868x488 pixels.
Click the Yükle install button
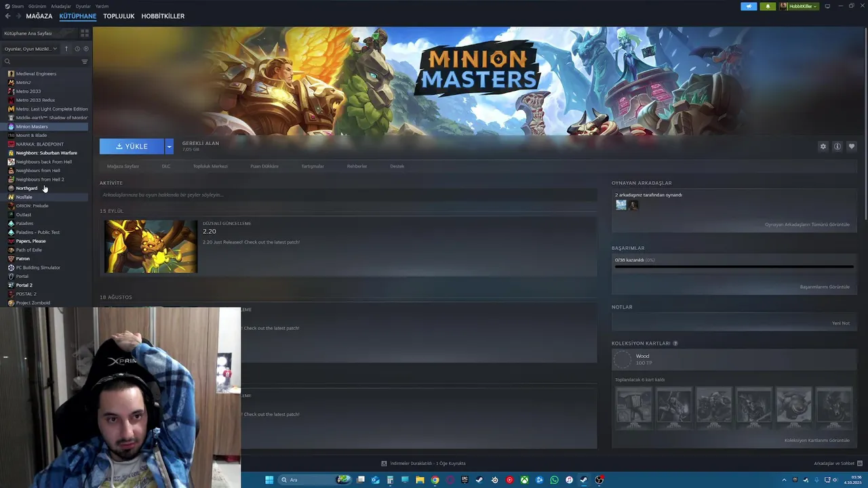(132, 146)
